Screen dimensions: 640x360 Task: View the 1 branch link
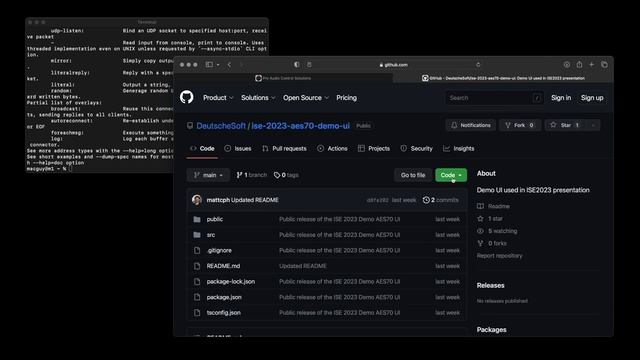pos(251,175)
